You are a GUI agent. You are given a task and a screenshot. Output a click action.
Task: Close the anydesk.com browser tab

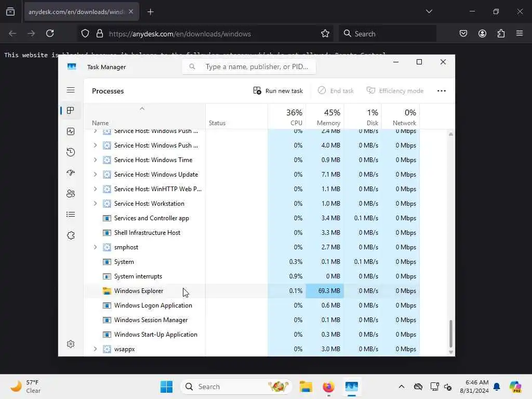tap(131, 11)
